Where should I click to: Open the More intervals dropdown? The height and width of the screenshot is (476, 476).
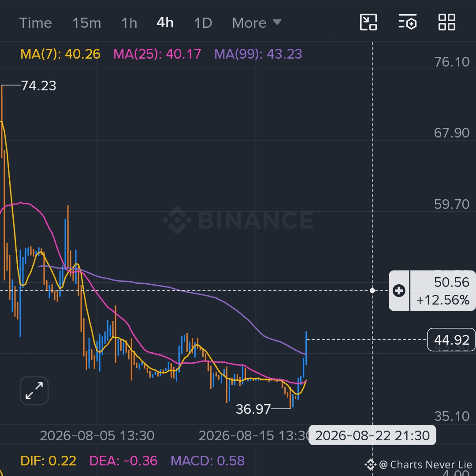257,23
